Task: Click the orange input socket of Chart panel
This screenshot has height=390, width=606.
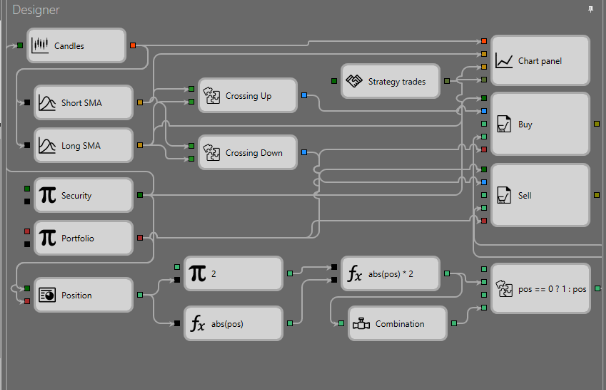Action: point(484,41)
